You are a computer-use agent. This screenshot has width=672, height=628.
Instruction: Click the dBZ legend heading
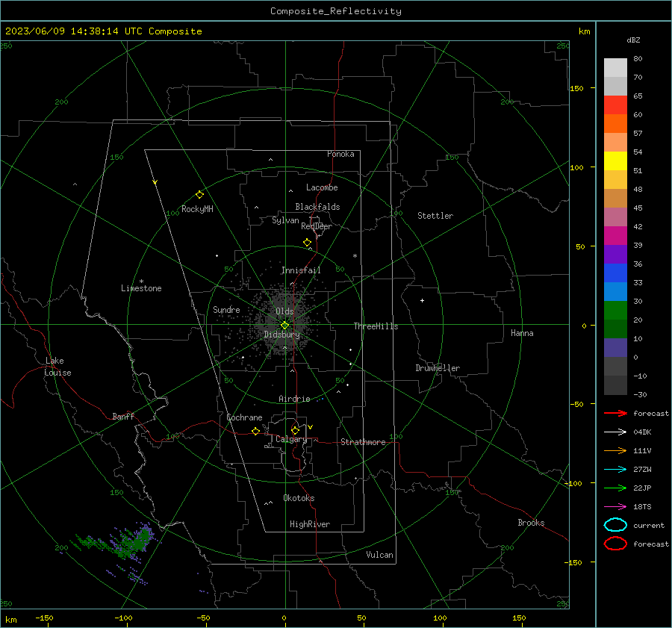coord(633,40)
